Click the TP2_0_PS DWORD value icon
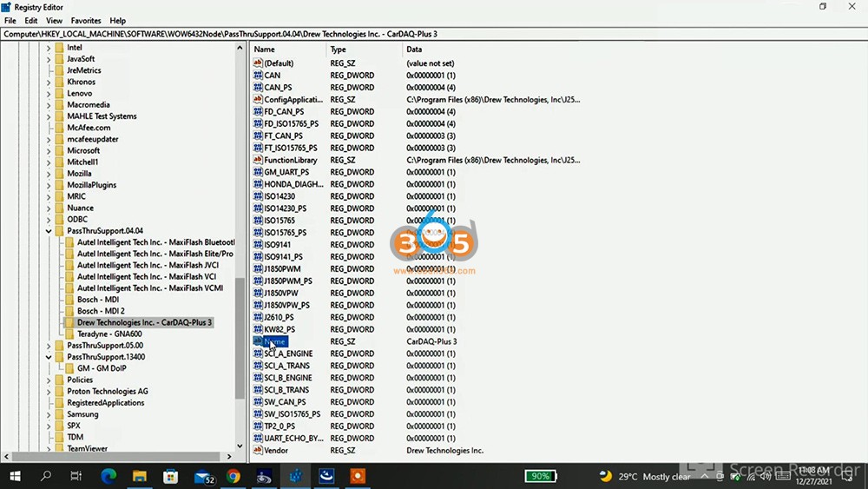 (258, 426)
